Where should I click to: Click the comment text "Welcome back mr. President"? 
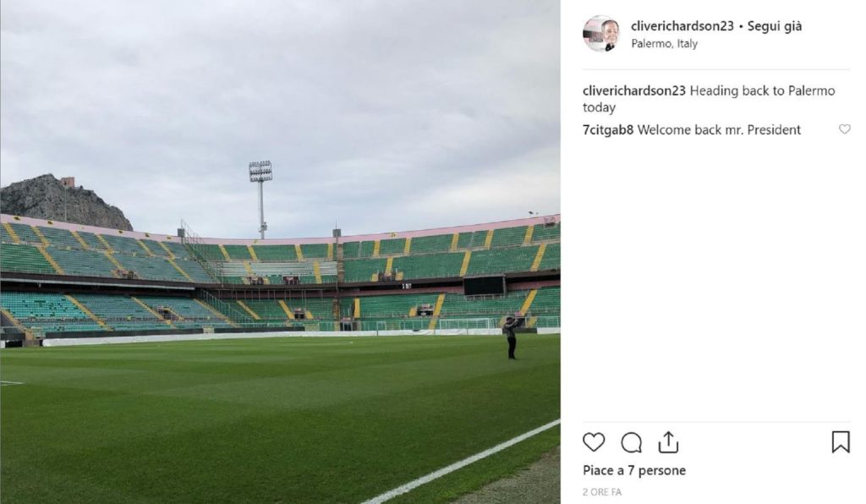click(719, 130)
